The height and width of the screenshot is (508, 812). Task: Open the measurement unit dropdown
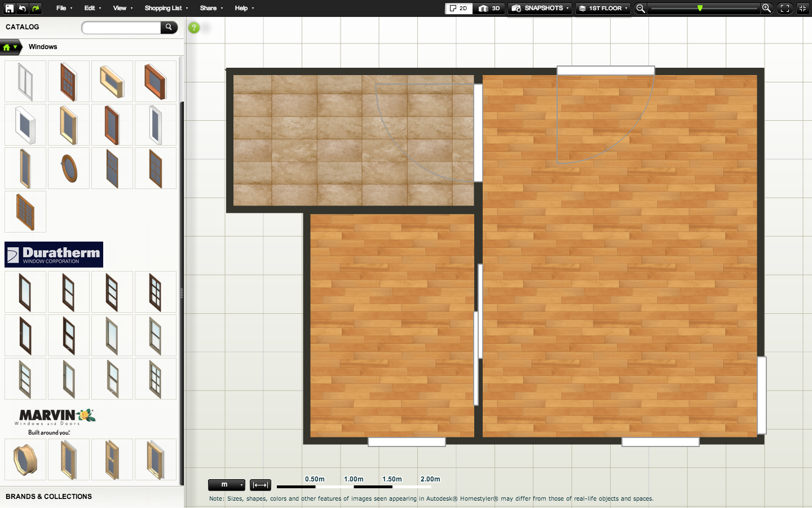point(227,485)
